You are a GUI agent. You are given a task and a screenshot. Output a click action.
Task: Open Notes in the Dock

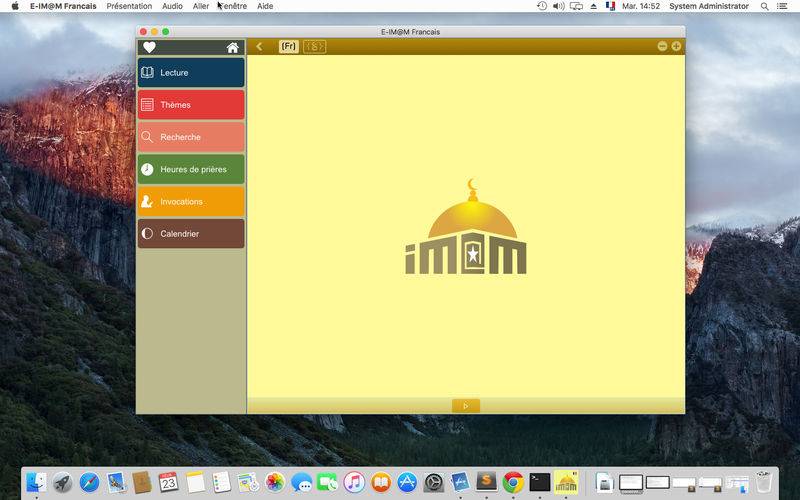pos(195,482)
